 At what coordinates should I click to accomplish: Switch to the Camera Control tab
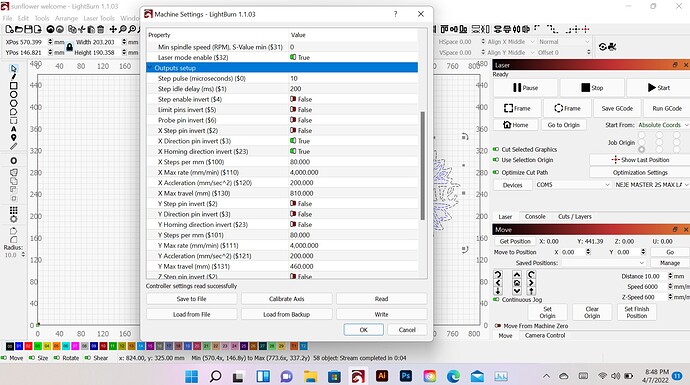545,335
